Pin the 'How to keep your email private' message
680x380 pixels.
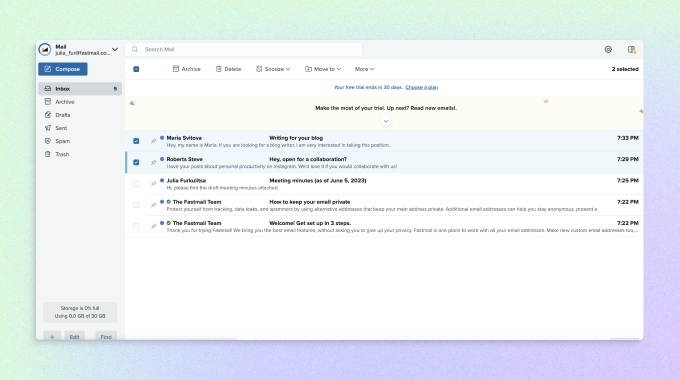153,205
